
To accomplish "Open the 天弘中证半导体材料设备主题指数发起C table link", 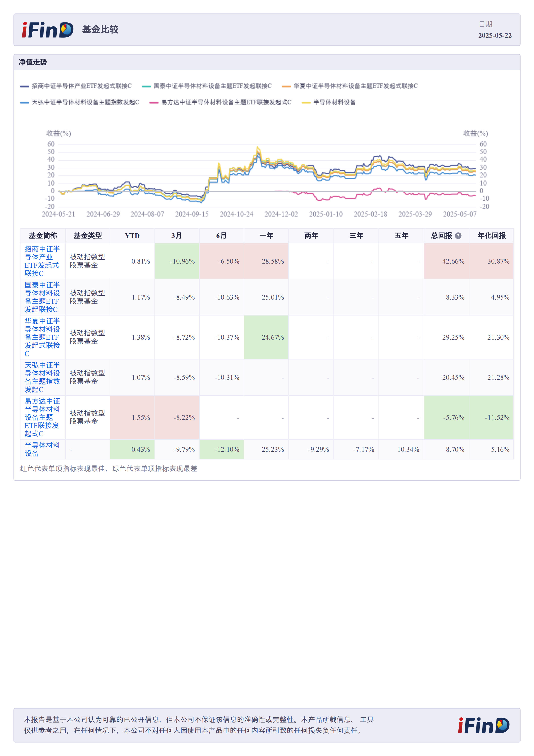I will (x=42, y=377).
